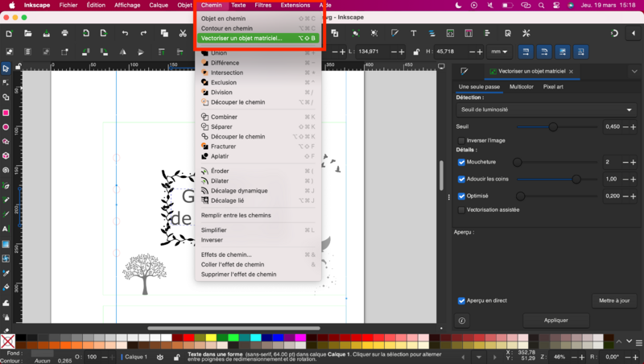Open the Open-document folder icon
The height and width of the screenshot is (364, 644).
click(x=27, y=33)
